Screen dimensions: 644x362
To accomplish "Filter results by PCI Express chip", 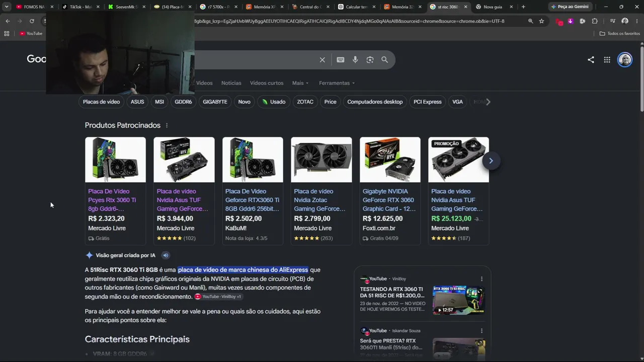I will [x=427, y=102].
